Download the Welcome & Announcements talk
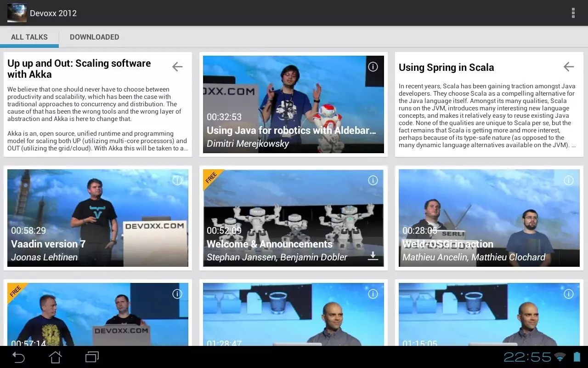 tap(373, 256)
